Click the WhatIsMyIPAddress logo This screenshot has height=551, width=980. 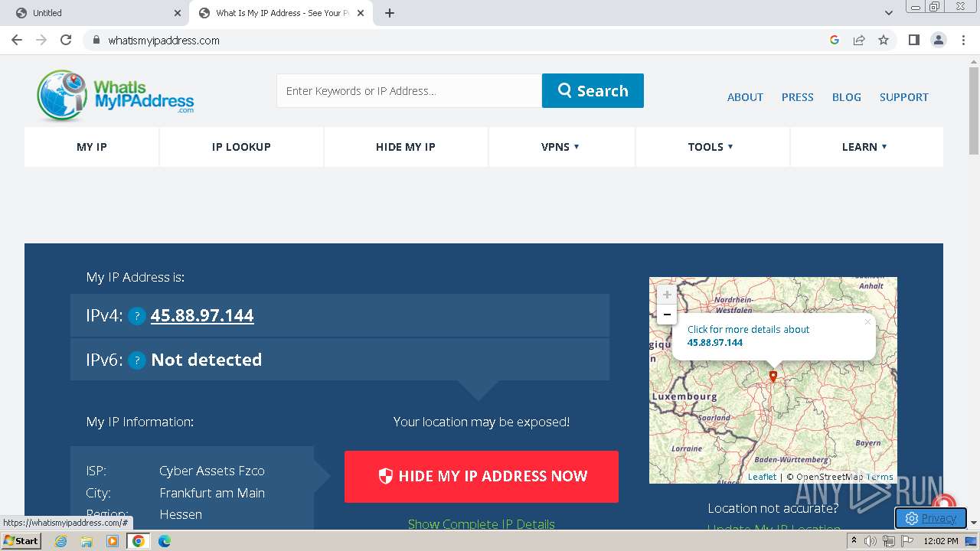click(116, 96)
